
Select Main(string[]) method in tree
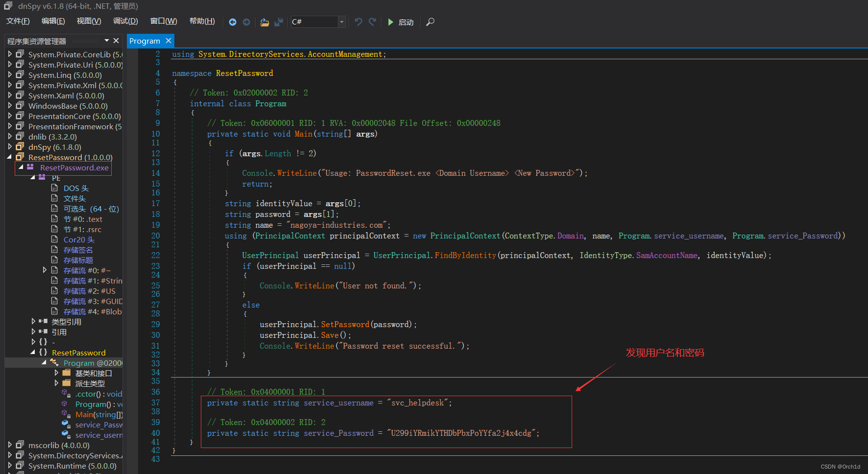coord(98,414)
